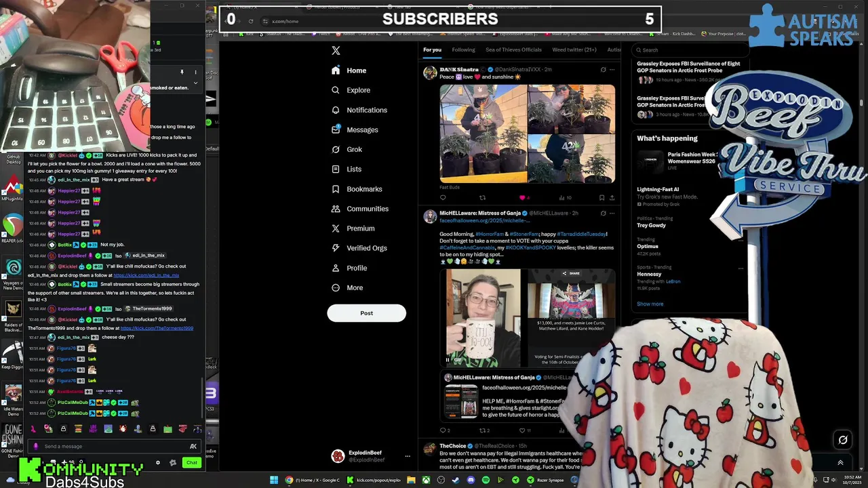Click the Profile person icon
The height and width of the screenshot is (488, 868).
tap(336, 268)
